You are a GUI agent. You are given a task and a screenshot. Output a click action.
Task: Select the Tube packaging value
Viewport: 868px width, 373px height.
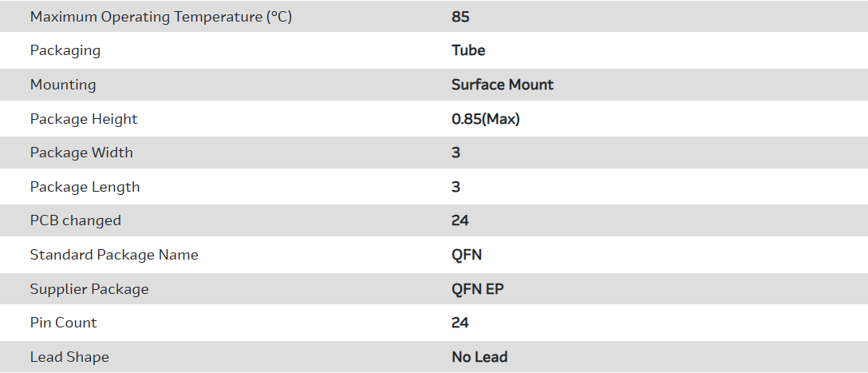pos(468,50)
